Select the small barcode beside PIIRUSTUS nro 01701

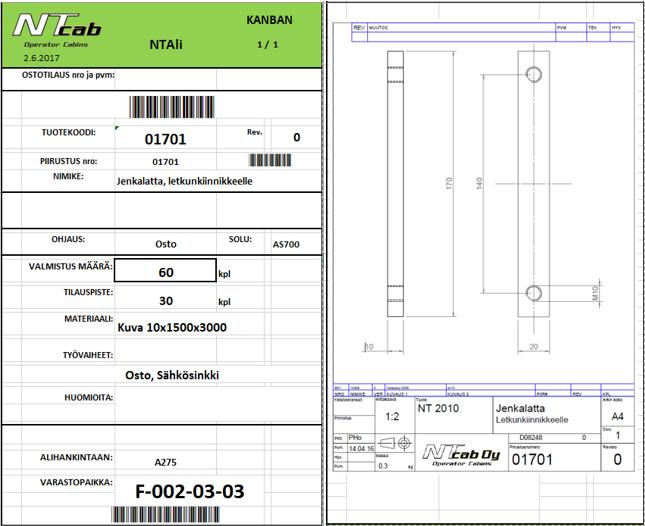(270, 160)
